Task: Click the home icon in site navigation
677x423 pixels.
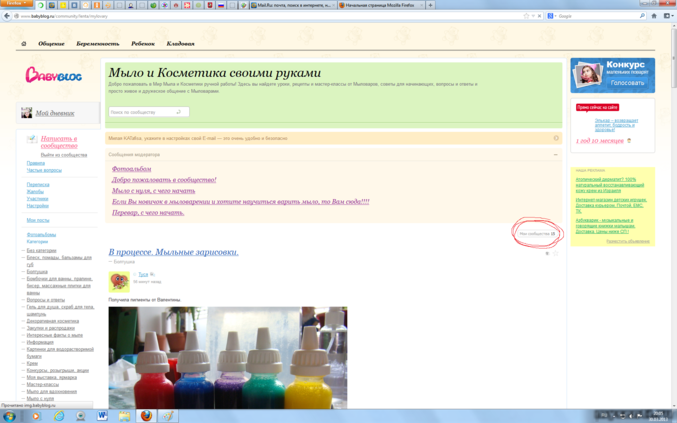Action: pyautogui.click(x=24, y=44)
